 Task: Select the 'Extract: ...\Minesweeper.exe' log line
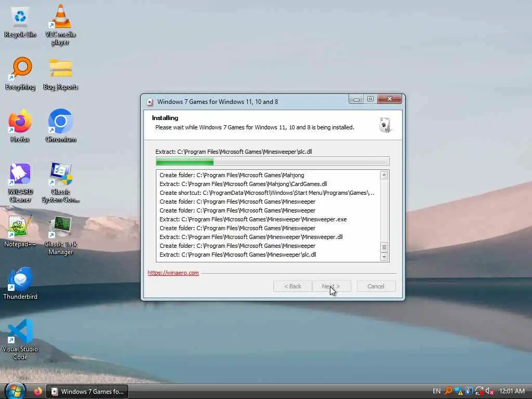253,219
